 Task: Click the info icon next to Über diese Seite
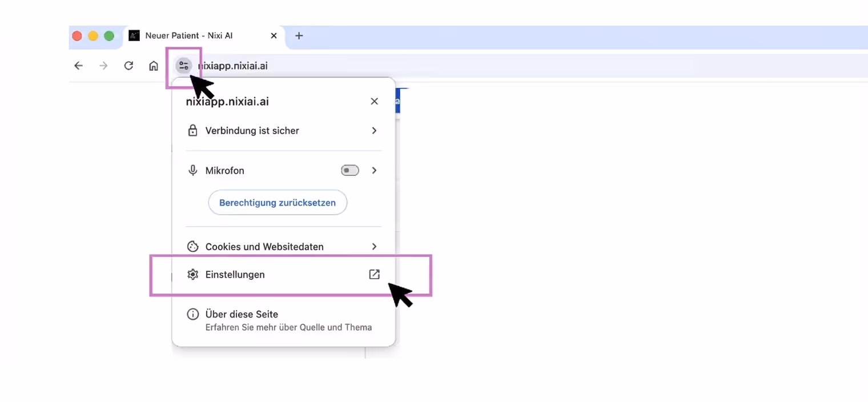tap(192, 313)
